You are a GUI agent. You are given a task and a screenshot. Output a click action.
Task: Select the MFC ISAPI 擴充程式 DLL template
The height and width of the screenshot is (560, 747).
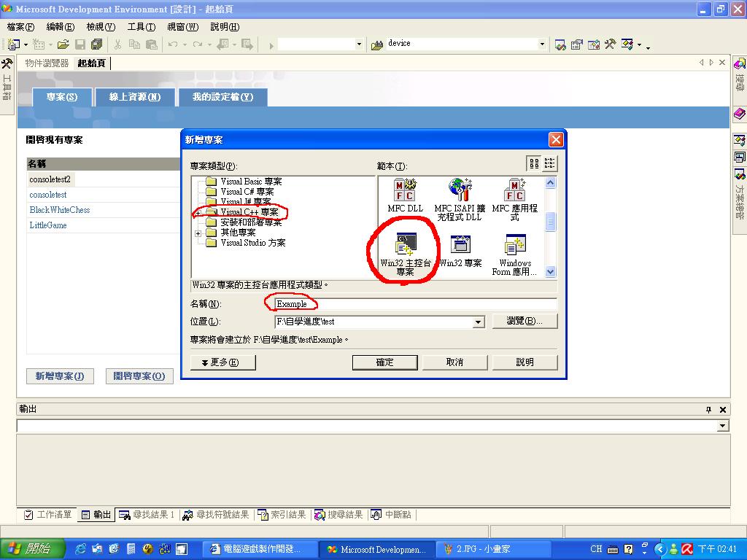click(x=460, y=200)
